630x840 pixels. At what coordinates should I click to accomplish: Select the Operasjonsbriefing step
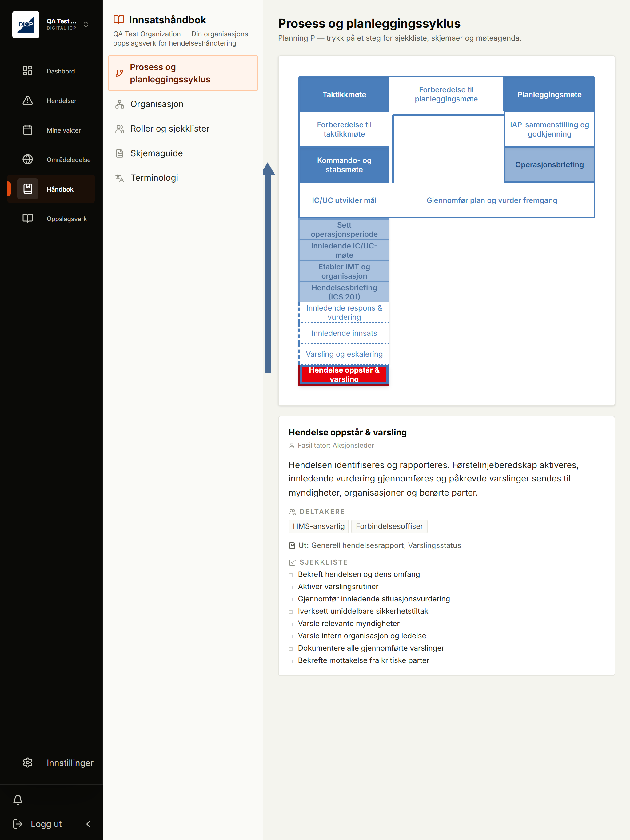pyautogui.click(x=549, y=164)
